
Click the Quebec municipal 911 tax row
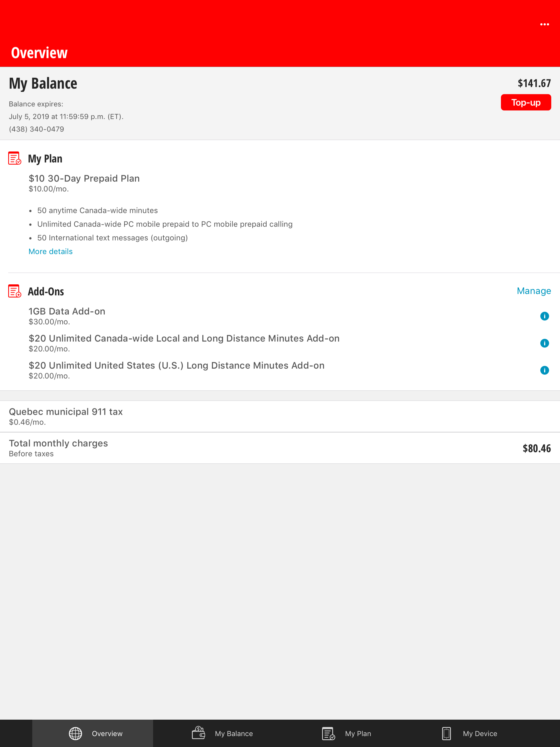click(x=280, y=416)
